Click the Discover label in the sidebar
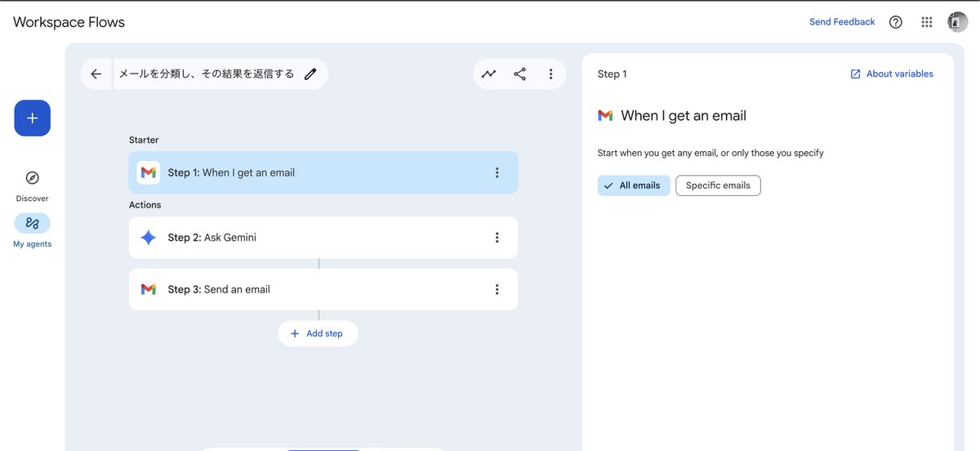The width and height of the screenshot is (980, 451). point(33,199)
